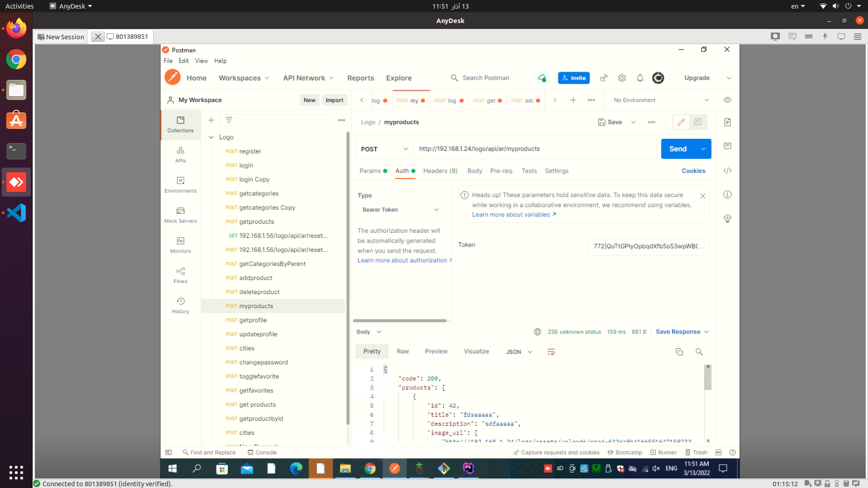The height and width of the screenshot is (488, 868).
Task: Open Learn more about variables link
Action: 514,215
